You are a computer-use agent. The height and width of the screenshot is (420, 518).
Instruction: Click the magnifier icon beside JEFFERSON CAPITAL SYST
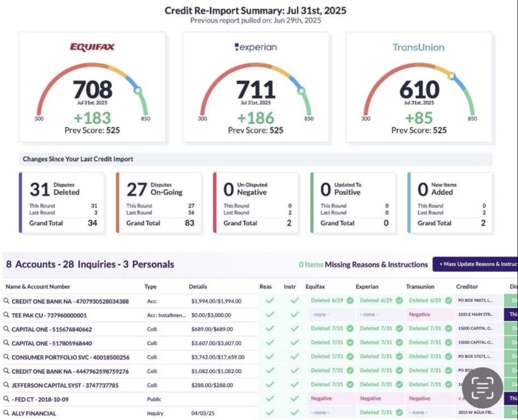click(7, 385)
